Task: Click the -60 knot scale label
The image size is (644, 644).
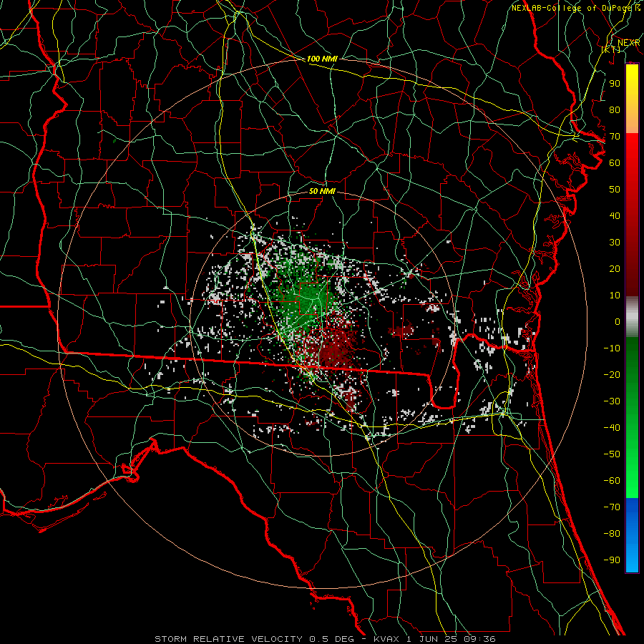Action: 612,481
